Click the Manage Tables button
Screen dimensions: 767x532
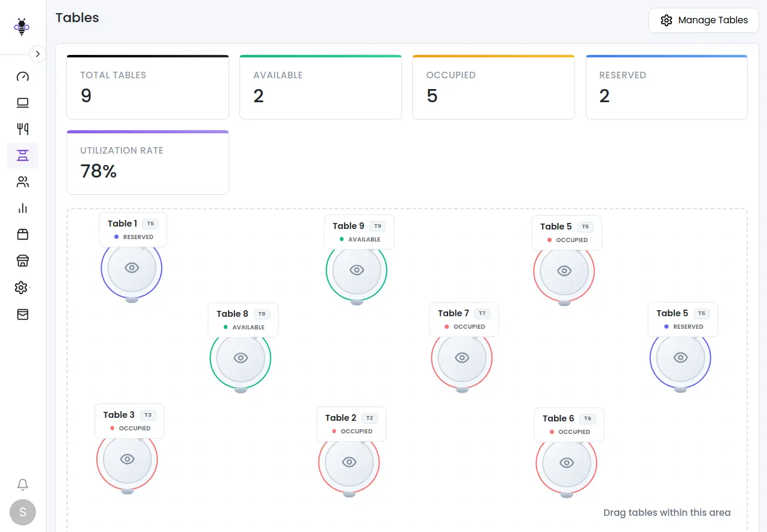(704, 20)
